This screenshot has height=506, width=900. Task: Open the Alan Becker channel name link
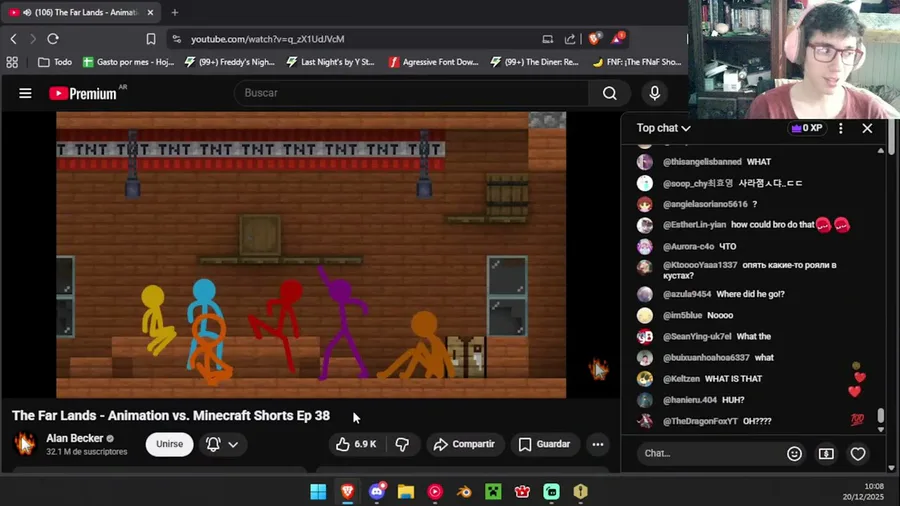pyautogui.click(x=75, y=438)
